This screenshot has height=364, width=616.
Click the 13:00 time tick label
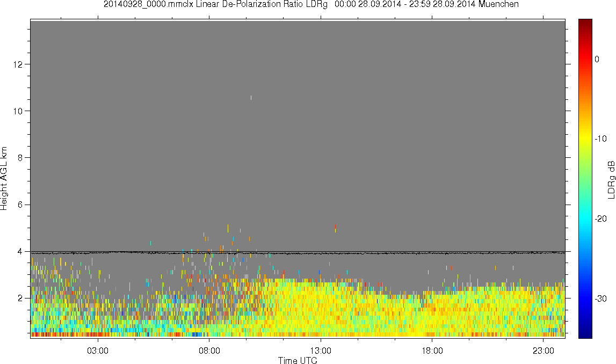321,351
